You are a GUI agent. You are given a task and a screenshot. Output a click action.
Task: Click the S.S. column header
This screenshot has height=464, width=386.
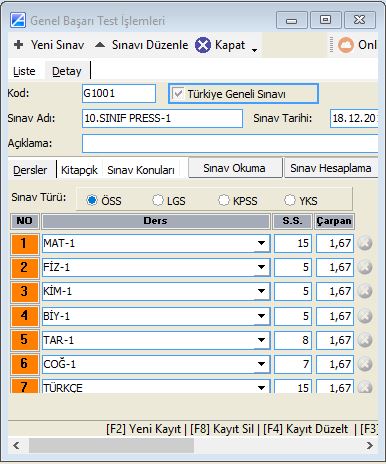coord(292,221)
